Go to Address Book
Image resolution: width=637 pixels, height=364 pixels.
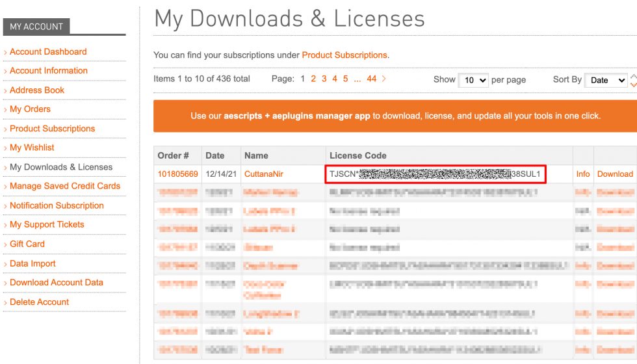click(37, 90)
